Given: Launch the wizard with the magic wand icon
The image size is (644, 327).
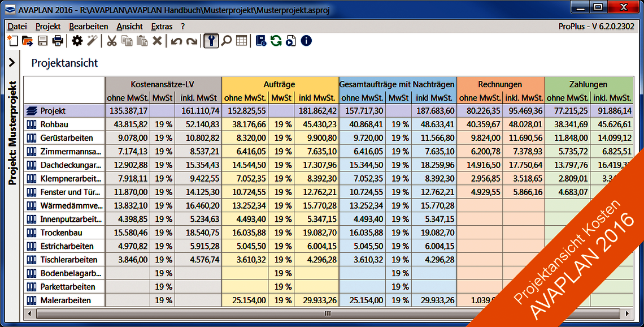Looking at the screenshot, I should coord(93,41).
